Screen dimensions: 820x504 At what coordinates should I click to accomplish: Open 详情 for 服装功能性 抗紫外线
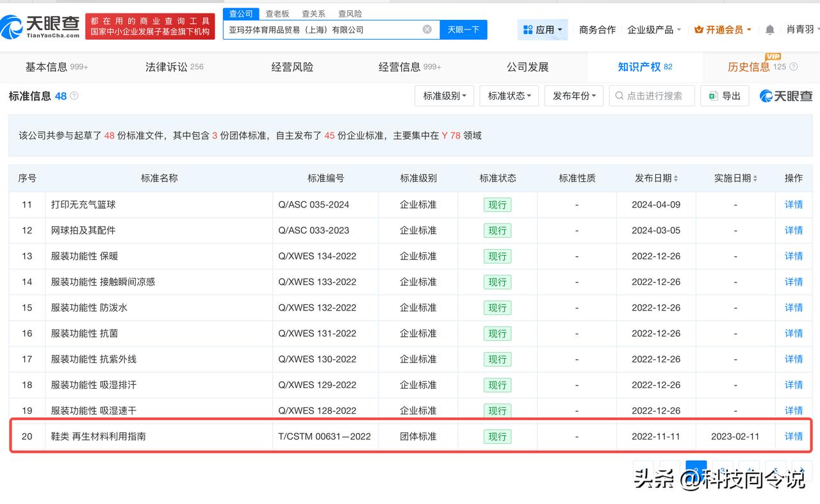tap(794, 359)
